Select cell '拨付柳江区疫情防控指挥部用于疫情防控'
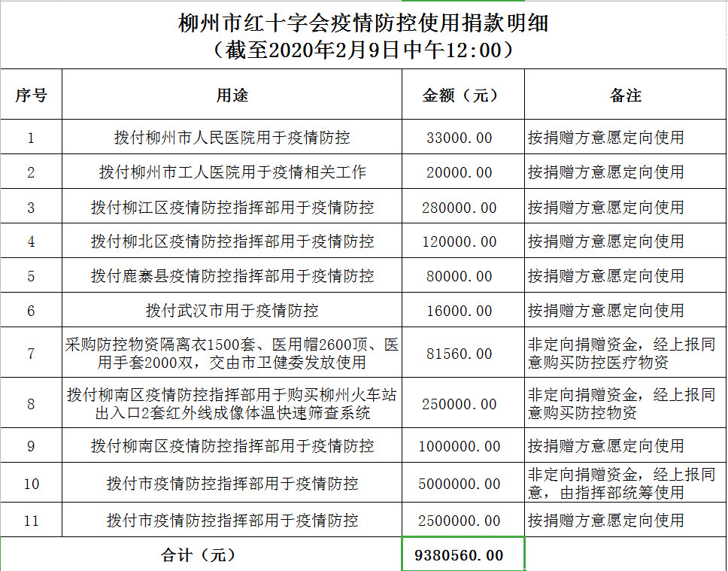This screenshot has width=728, height=571. coord(232,206)
